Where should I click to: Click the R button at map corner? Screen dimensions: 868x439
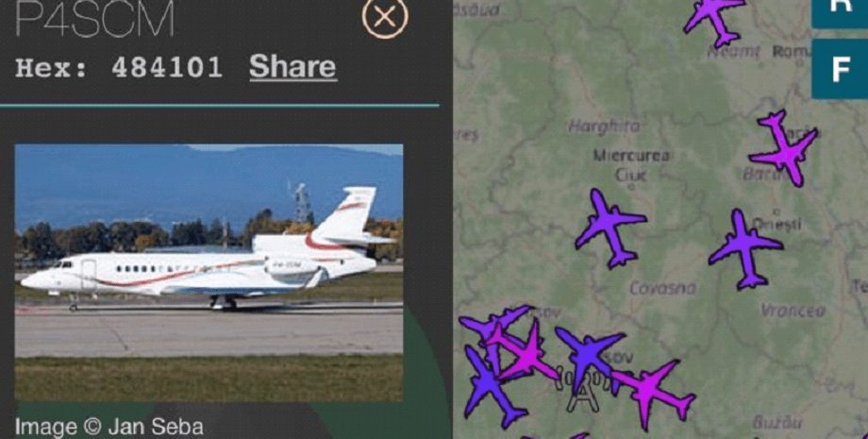point(840,10)
